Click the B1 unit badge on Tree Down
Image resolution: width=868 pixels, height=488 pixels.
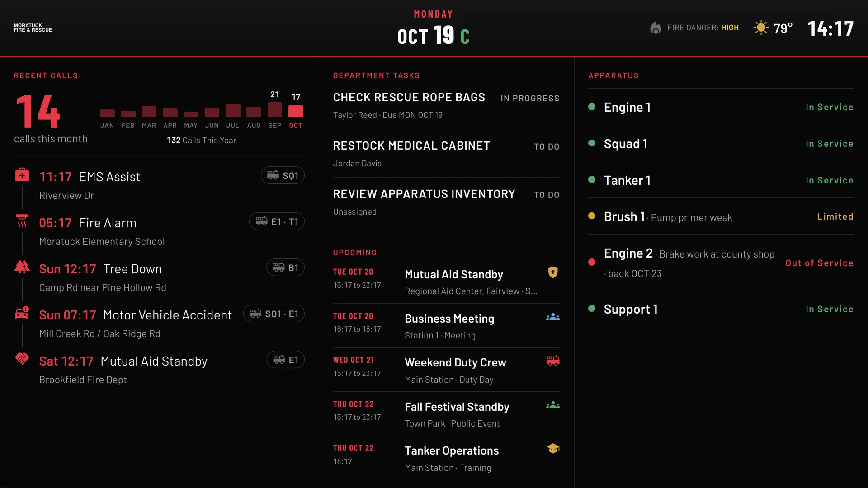pyautogui.click(x=285, y=267)
